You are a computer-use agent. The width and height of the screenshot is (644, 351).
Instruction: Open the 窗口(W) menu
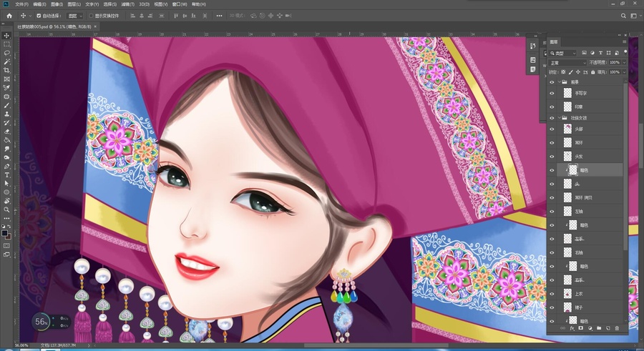click(x=180, y=4)
